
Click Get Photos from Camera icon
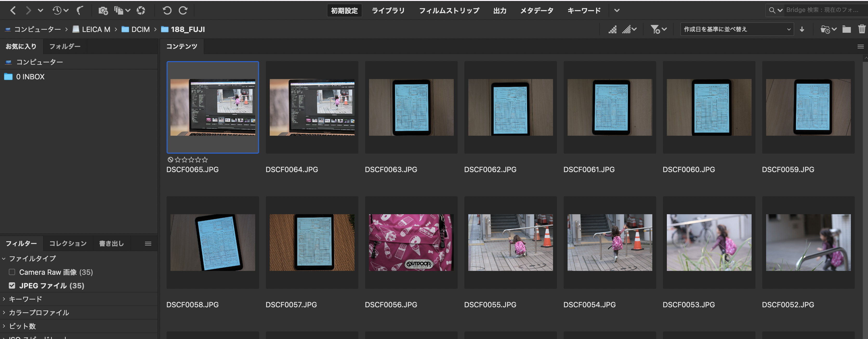(103, 10)
